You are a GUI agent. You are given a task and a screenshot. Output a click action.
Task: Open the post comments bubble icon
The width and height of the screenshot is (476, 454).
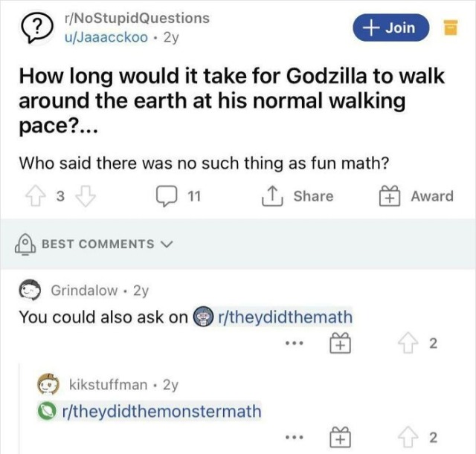tap(165, 196)
